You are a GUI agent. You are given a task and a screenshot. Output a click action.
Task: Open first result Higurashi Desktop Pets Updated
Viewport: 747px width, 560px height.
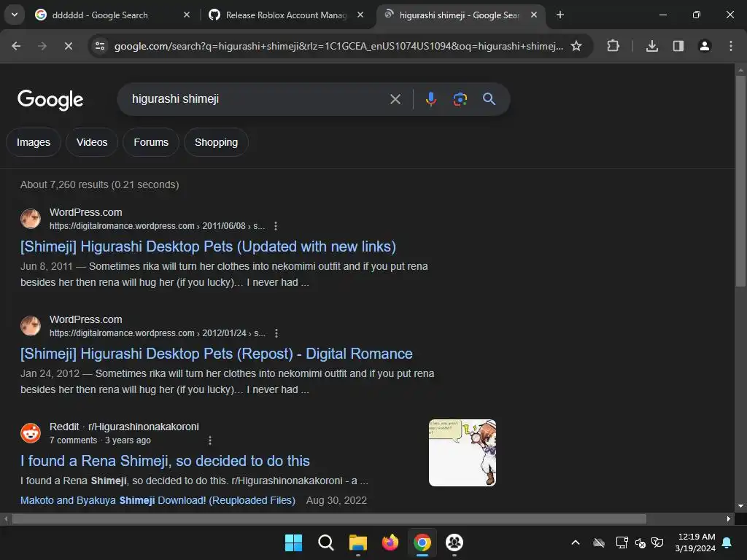tap(208, 246)
